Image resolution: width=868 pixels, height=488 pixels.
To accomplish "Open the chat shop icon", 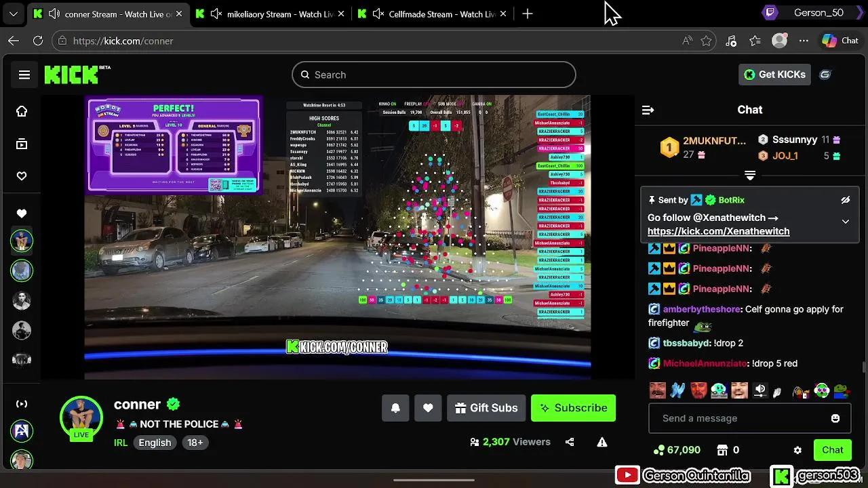I will click(x=722, y=450).
